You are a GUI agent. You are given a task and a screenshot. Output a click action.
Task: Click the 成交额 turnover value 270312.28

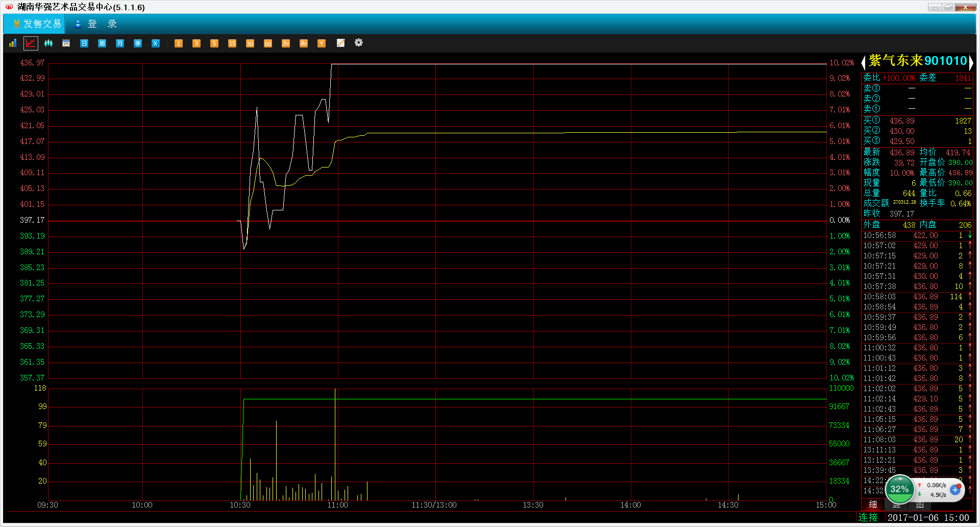(x=904, y=202)
